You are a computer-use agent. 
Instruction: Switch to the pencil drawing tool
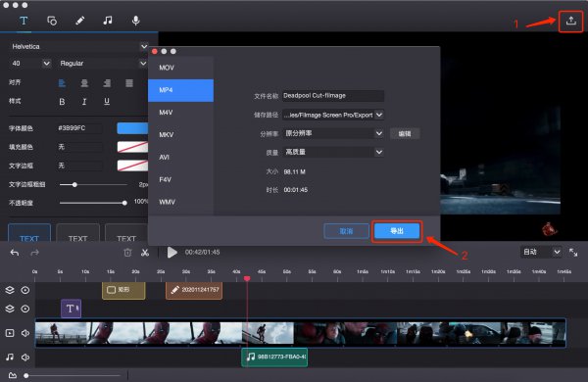point(80,21)
